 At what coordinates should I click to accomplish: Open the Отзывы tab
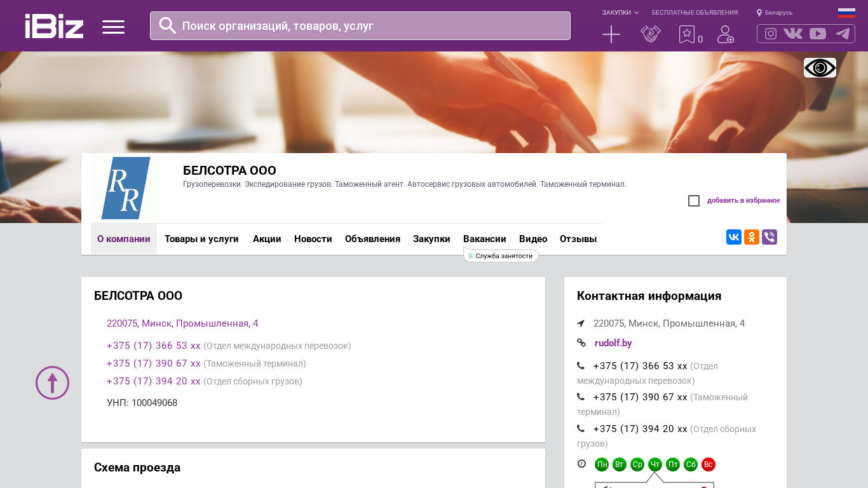click(578, 239)
